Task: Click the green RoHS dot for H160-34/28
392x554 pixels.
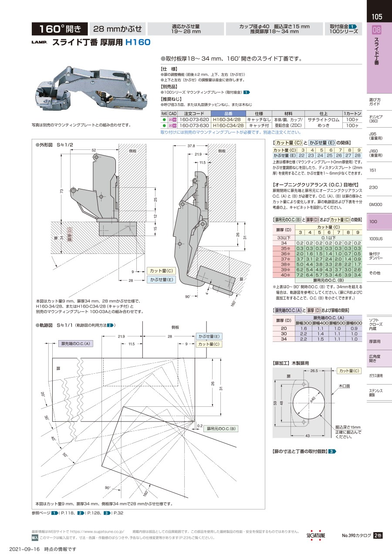Action: pyautogui.click(x=164, y=119)
